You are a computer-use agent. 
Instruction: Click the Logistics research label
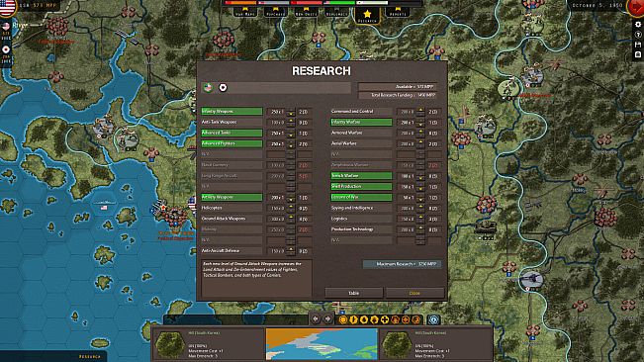point(339,219)
